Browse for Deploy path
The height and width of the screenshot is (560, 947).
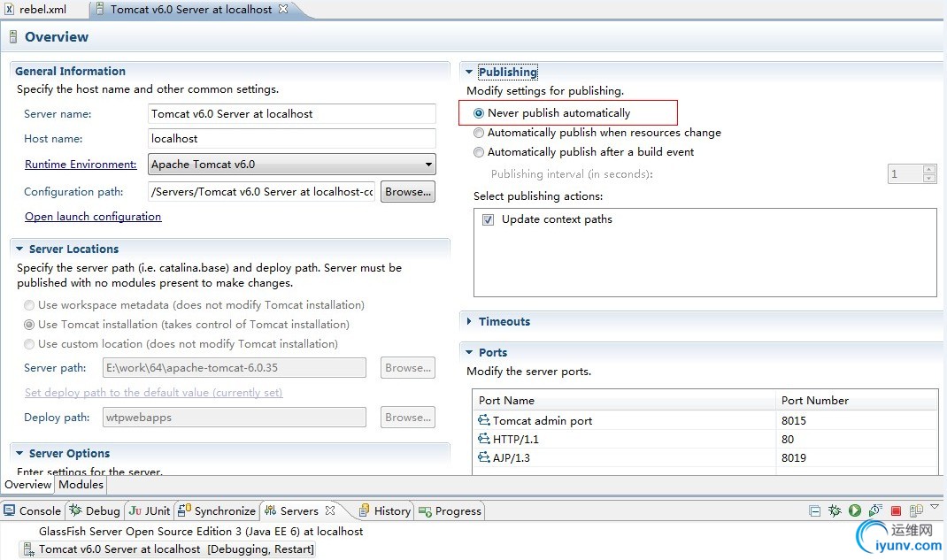(x=408, y=418)
